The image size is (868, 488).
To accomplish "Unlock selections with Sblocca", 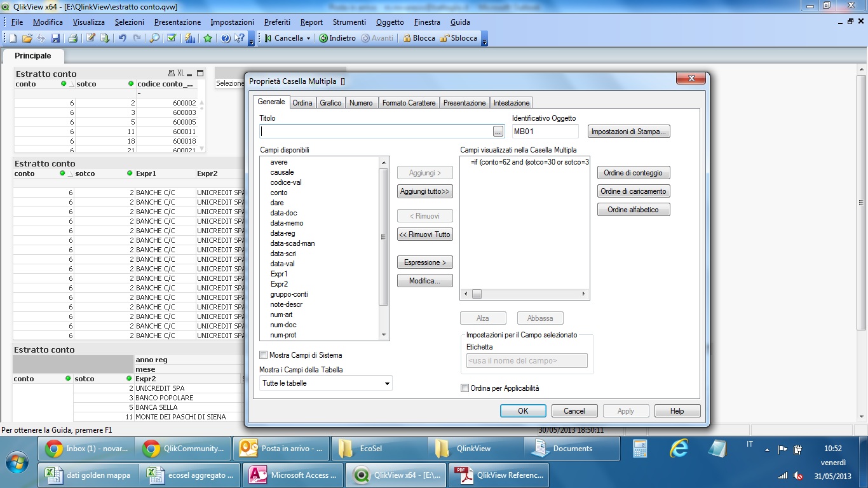I will [x=458, y=38].
